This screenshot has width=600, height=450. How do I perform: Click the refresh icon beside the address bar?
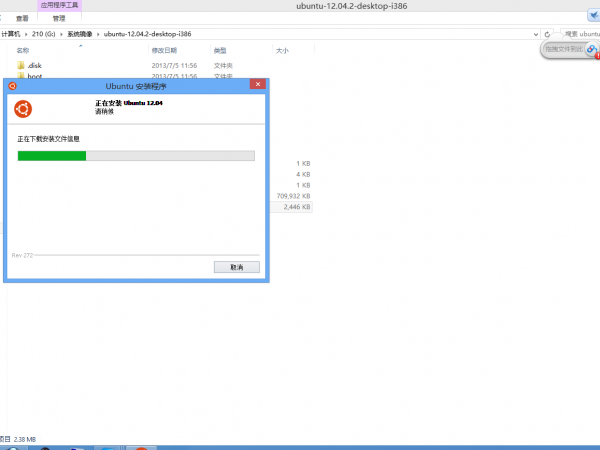pyautogui.click(x=533, y=34)
